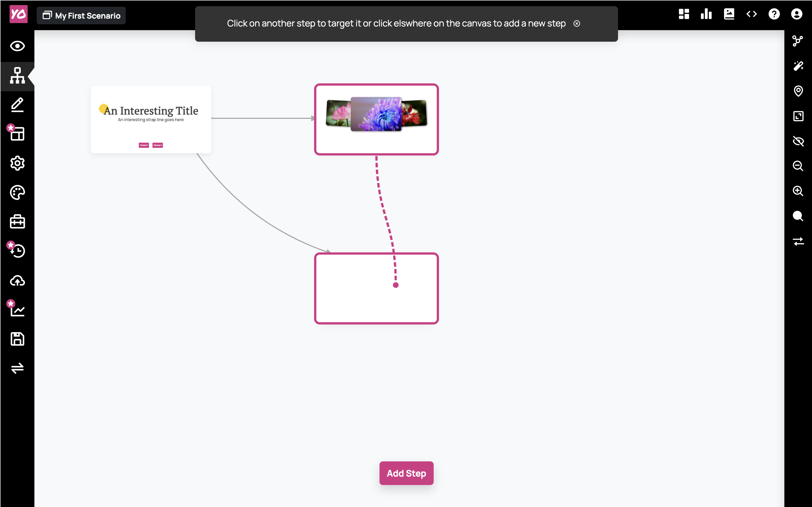The image size is (812, 507).
Task: Toggle hidden elements crossed-eye icon on right
Action: click(x=798, y=141)
